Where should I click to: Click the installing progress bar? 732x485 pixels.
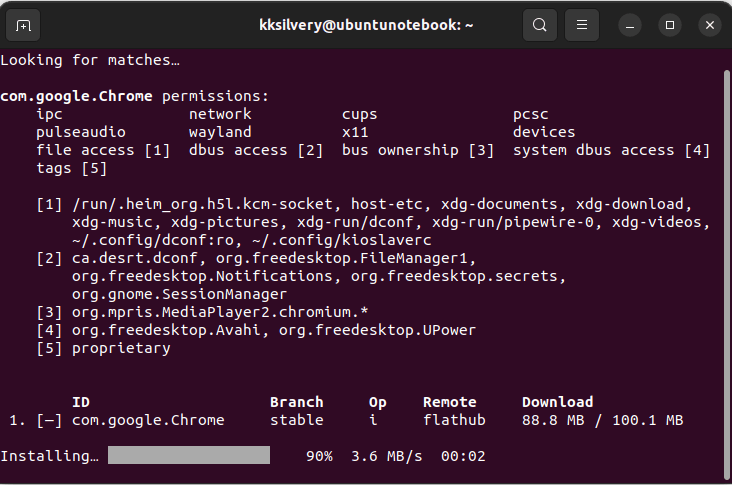tap(189, 455)
